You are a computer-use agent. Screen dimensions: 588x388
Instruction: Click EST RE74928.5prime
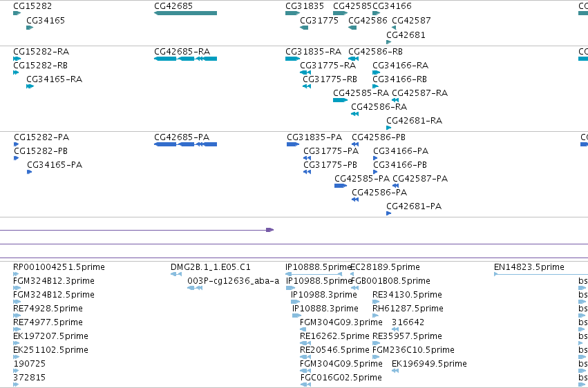[x=48, y=309]
